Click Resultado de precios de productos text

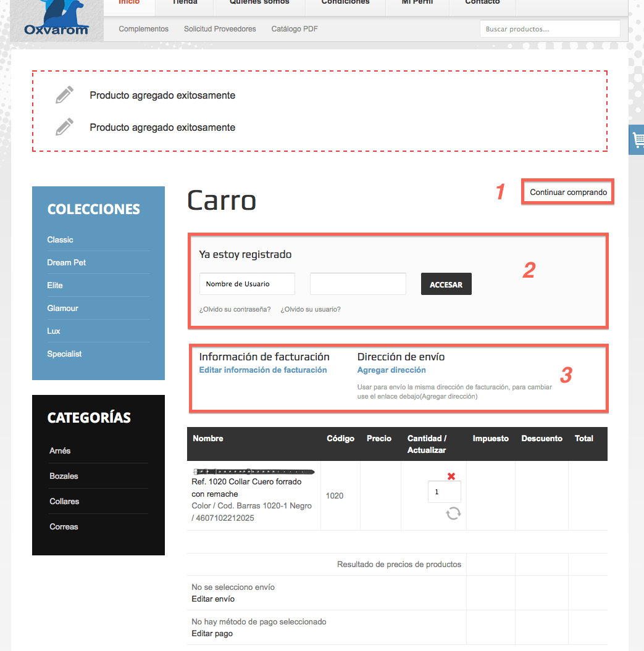(399, 564)
